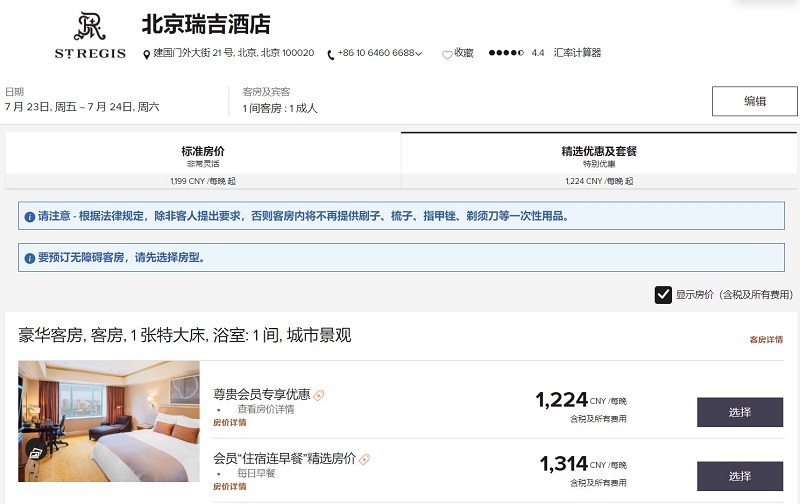Click hotel title 北京瑞吉酒店
Image resolution: width=800 pixels, height=504 pixels.
point(206,24)
